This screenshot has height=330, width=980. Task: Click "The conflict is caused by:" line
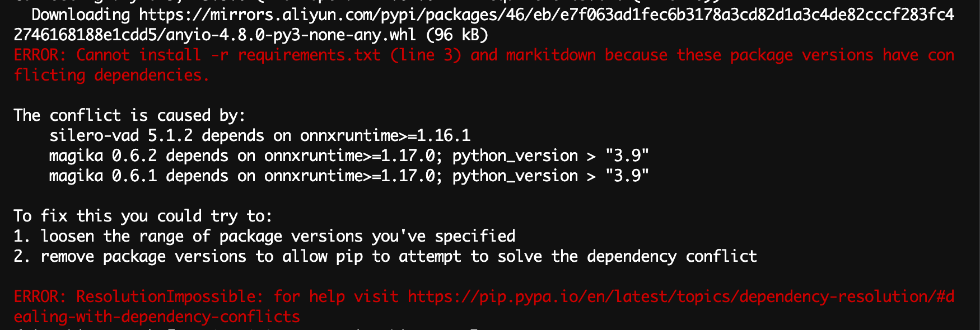pos(129,115)
